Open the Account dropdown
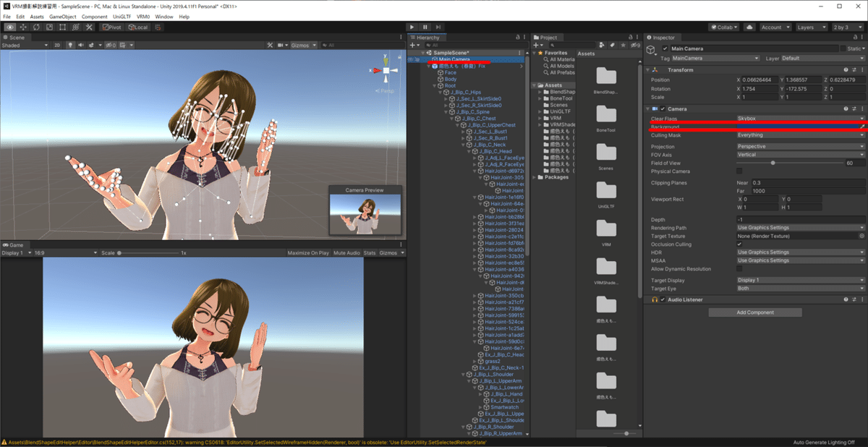Image resolution: width=868 pixels, height=447 pixels. pyautogui.click(x=775, y=27)
